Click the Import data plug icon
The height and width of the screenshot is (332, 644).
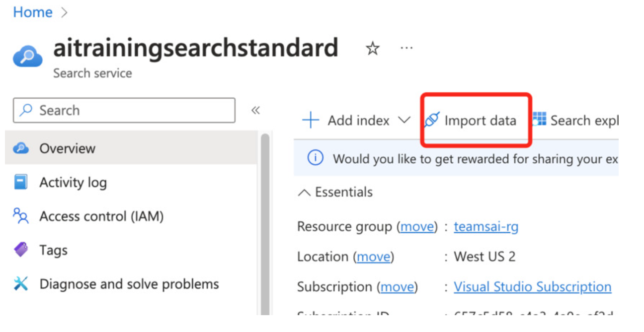click(x=432, y=120)
